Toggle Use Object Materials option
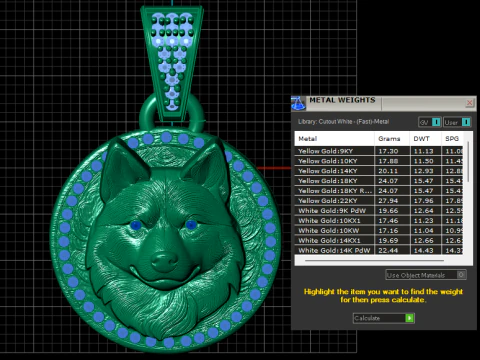Image resolution: width=480 pixels, height=360 pixels. pyautogui.click(x=426, y=275)
